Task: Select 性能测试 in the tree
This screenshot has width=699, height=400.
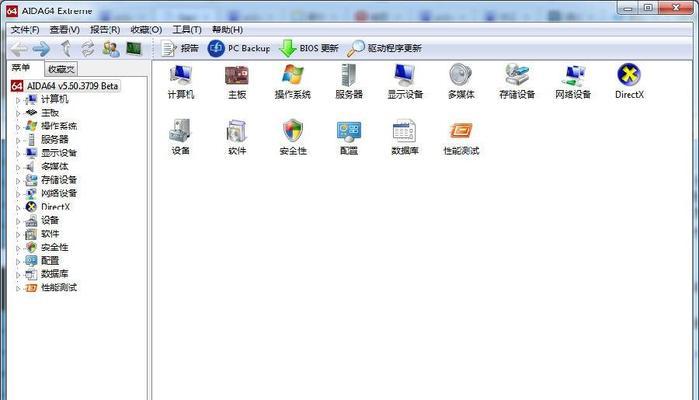Action: (59, 288)
